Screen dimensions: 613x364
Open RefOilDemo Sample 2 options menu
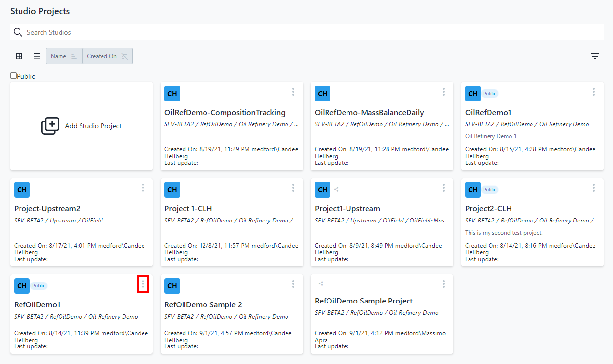point(293,284)
